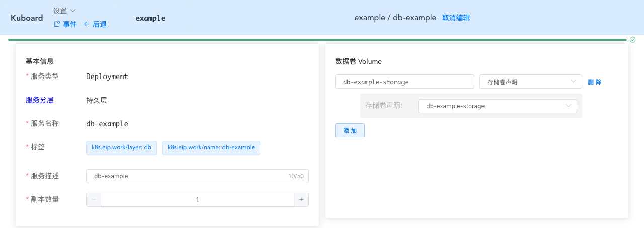Open the 存储卷声明 volume type dropdown

coord(531,82)
